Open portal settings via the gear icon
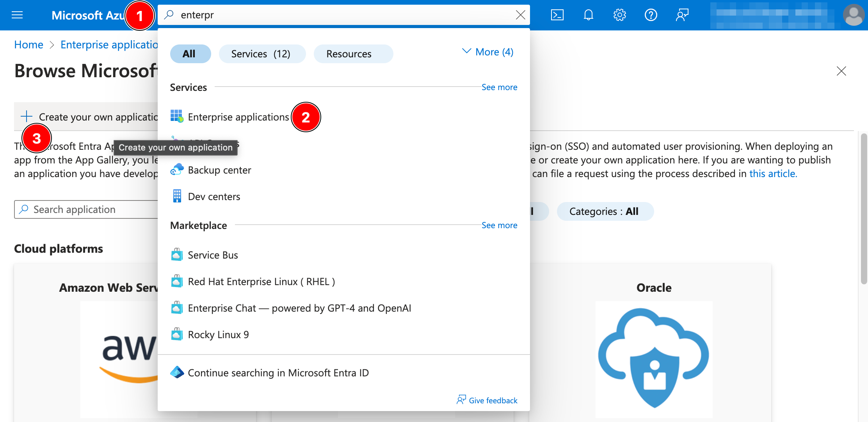This screenshot has width=868, height=422. click(619, 15)
